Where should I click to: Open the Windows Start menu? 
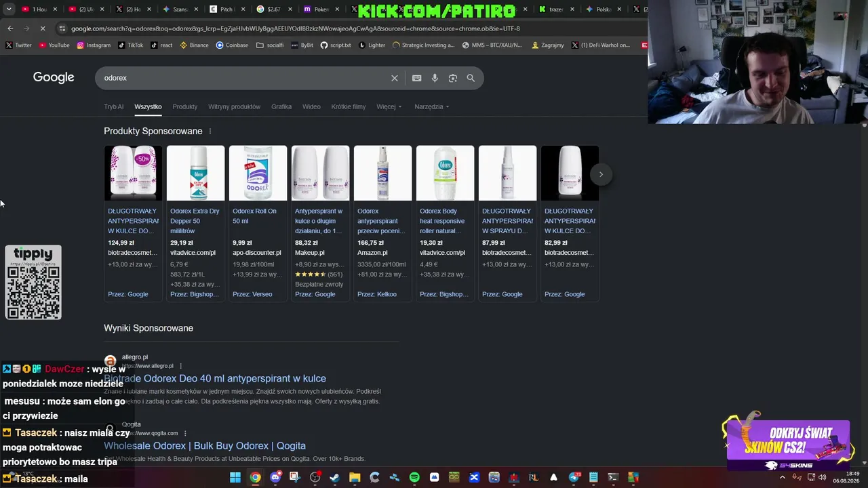coord(235,477)
